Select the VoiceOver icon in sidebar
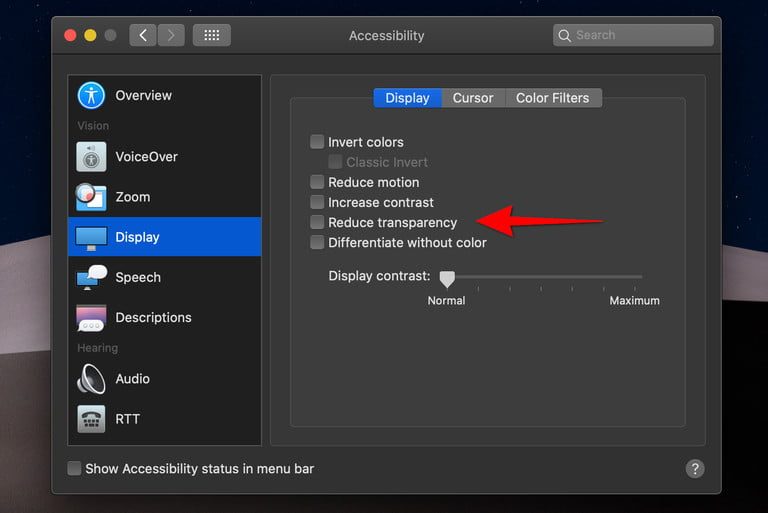 [x=92, y=157]
